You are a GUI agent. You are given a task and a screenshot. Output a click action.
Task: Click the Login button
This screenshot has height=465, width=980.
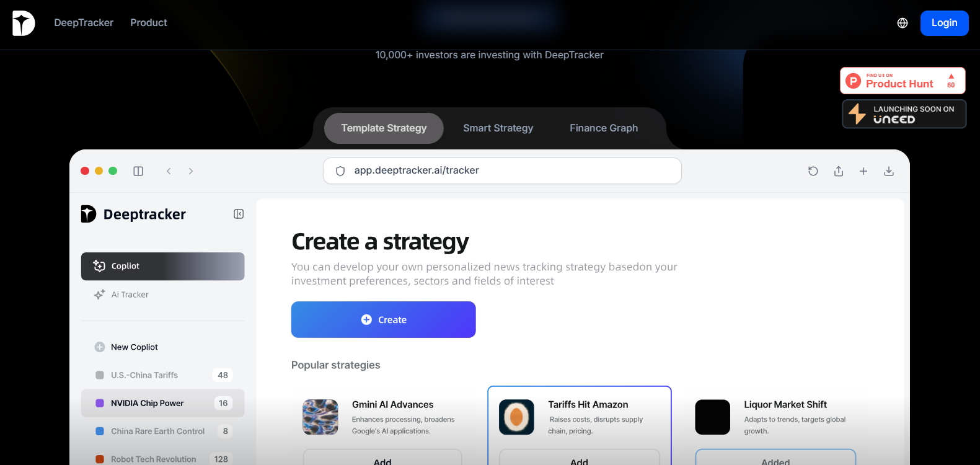(945, 23)
